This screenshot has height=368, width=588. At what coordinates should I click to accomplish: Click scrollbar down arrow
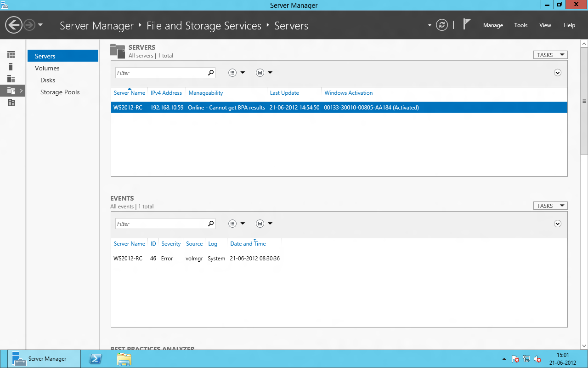coord(584,345)
